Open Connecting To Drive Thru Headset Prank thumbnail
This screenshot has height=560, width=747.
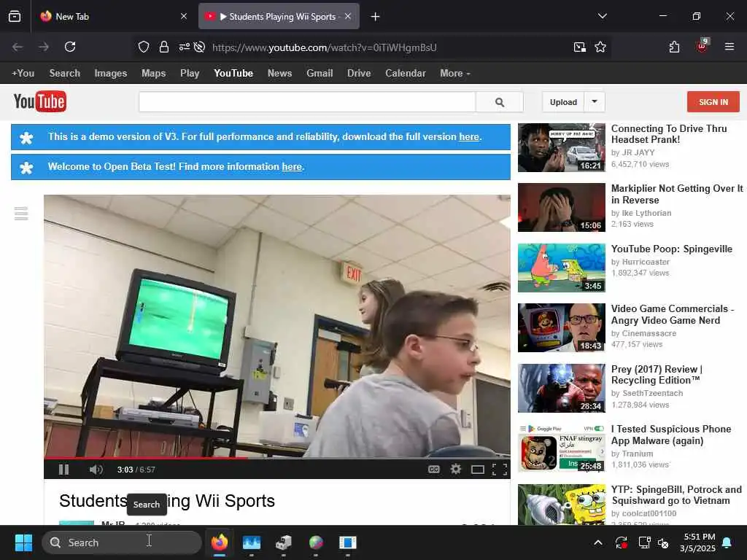pos(561,147)
